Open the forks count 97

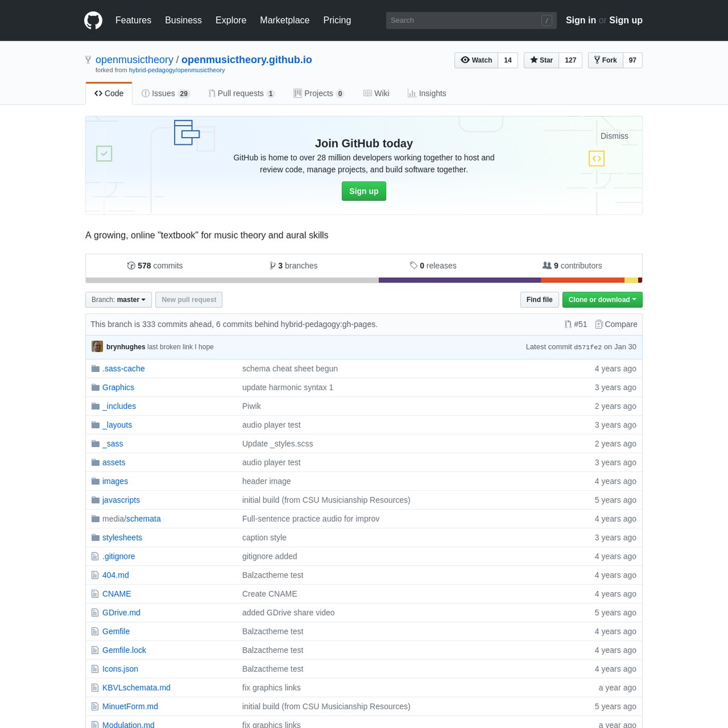pos(633,60)
